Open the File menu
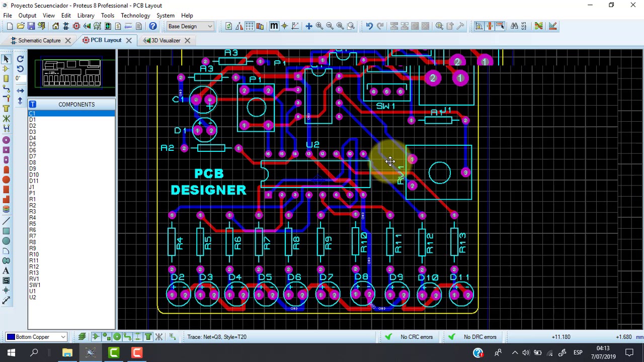 coord(8,16)
